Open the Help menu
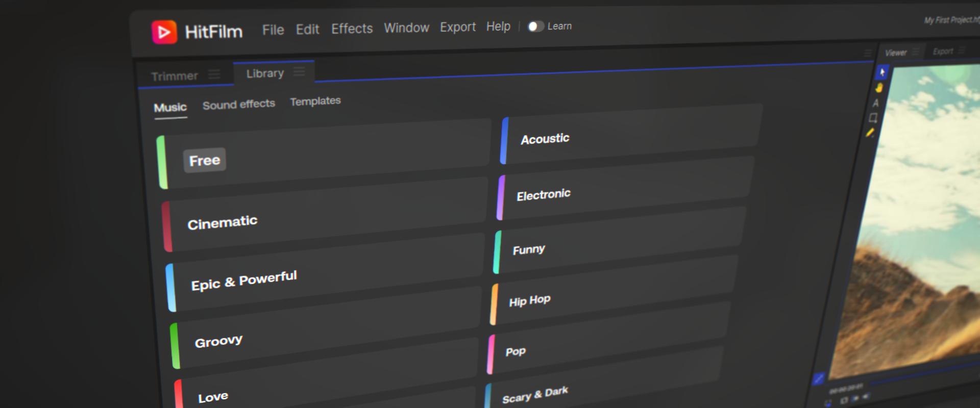The image size is (980, 408). click(498, 26)
